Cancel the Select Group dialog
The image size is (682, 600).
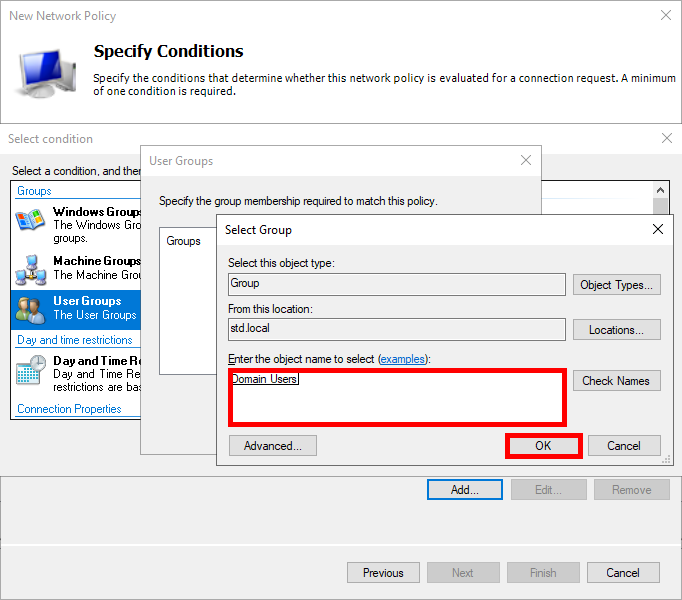623,446
